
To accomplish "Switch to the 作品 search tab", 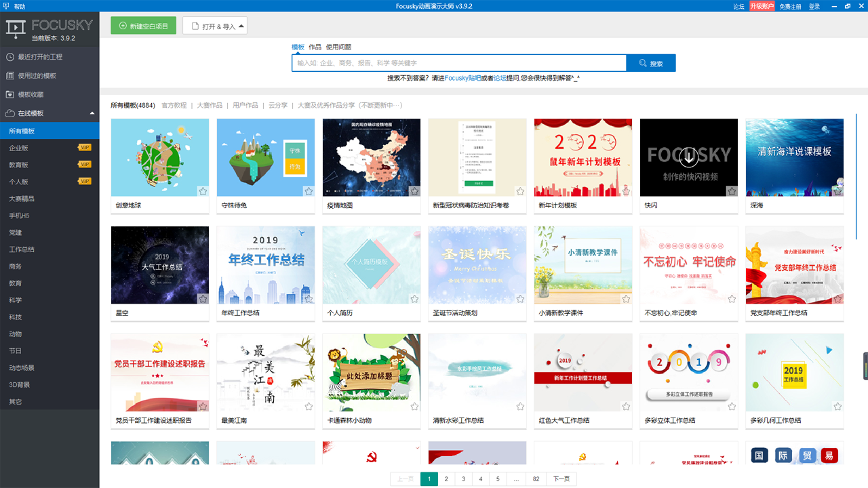I will coord(315,47).
